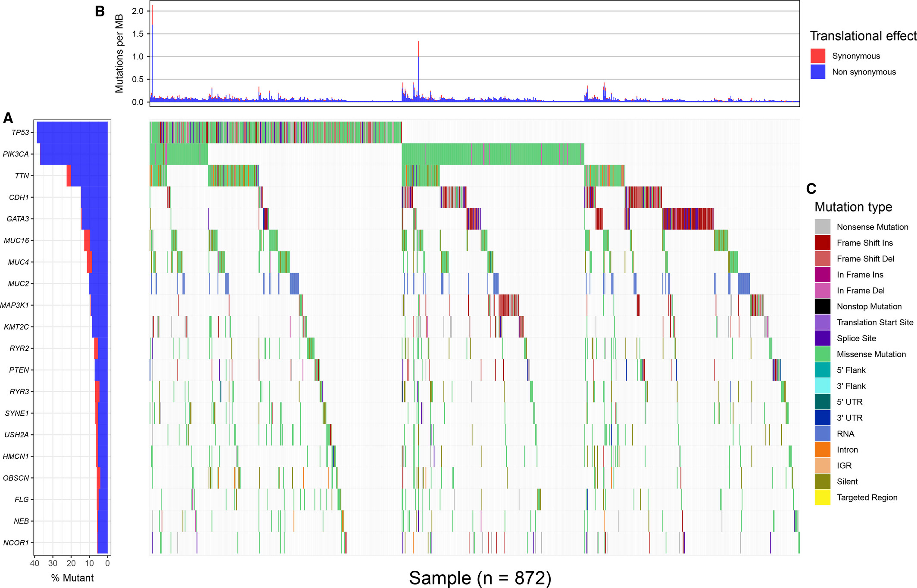This screenshot has height=588, width=917.
Task: Select the TTN gene label
Action: [22, 176]
